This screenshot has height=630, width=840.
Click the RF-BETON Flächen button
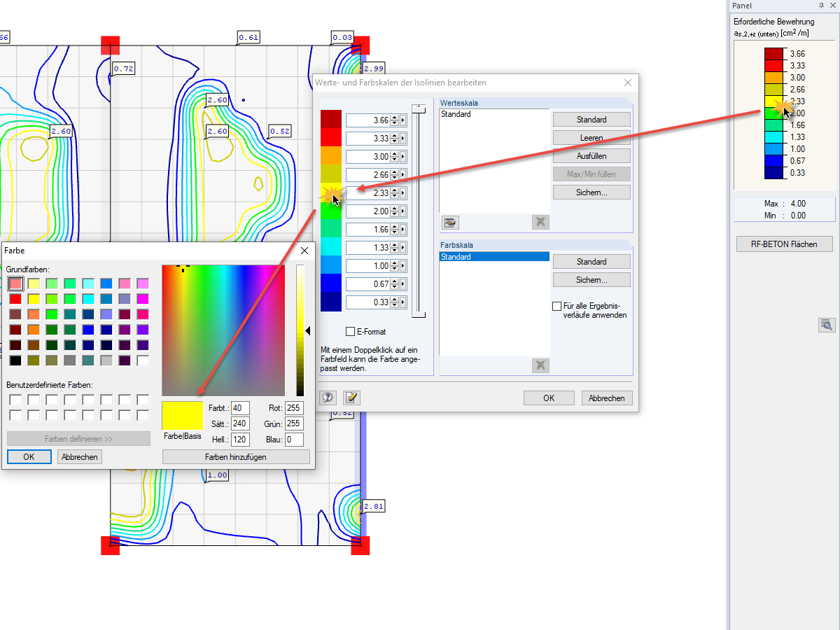(785, 244)
